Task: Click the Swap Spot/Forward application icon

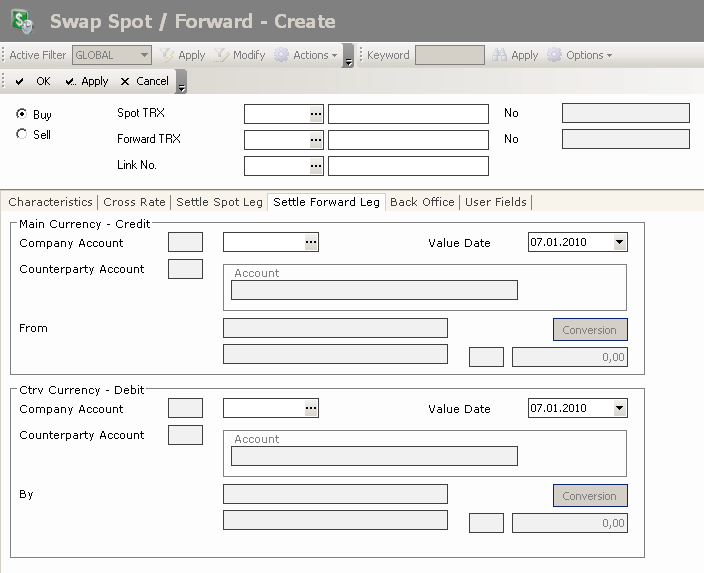Action: tap(21, 21)
